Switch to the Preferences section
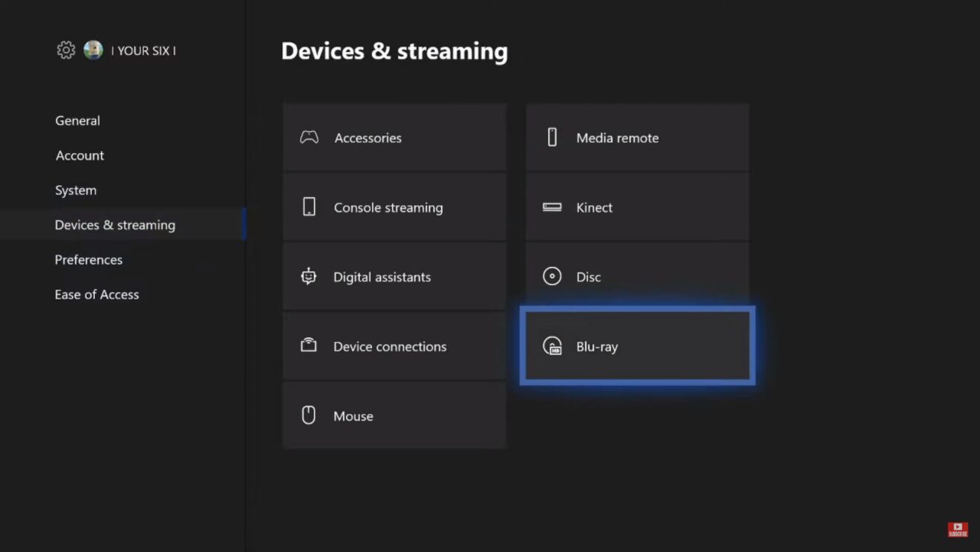The image size is (980, 552). coord(88,260)
